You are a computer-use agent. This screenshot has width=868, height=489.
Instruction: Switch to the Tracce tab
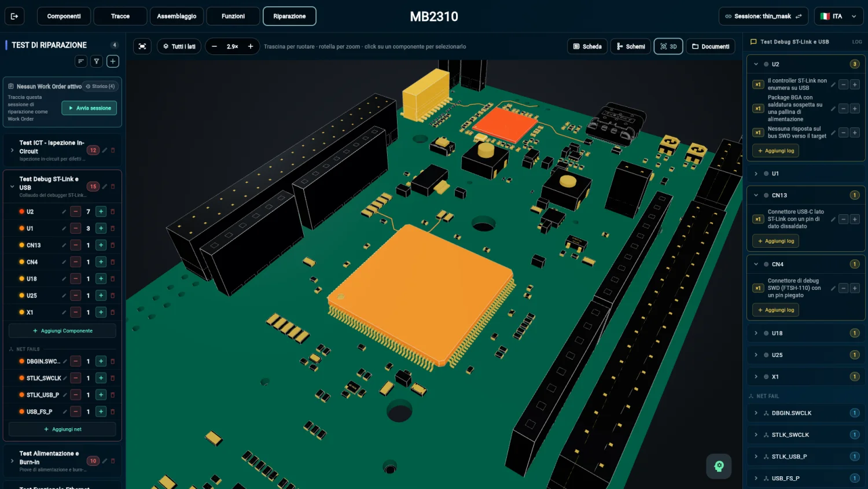point(120,16)
